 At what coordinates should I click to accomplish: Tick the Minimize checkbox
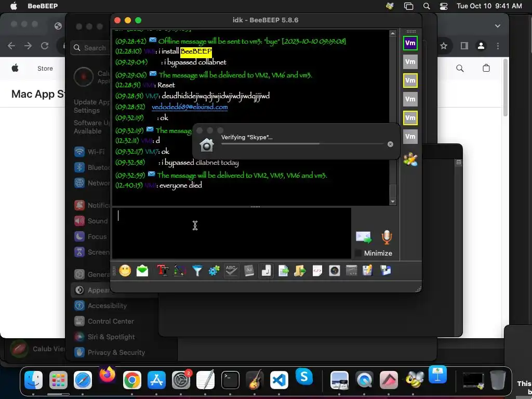click(x=358, y=253)
